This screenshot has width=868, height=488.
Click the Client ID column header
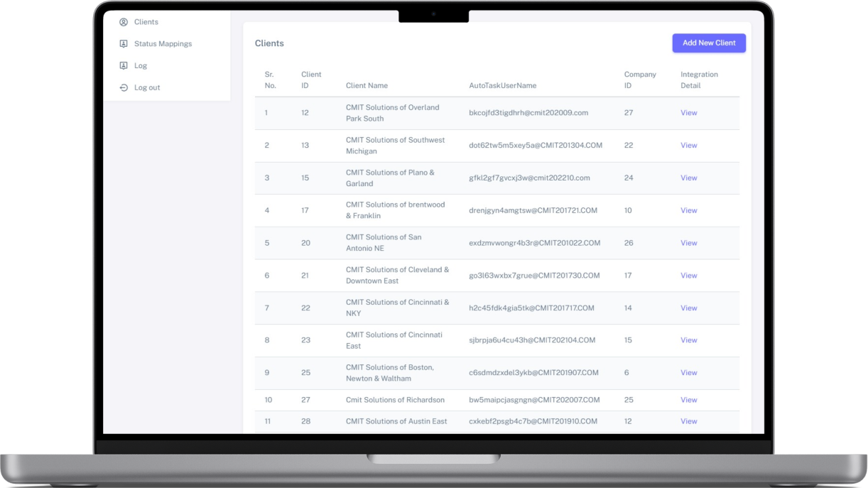[311, 80]
